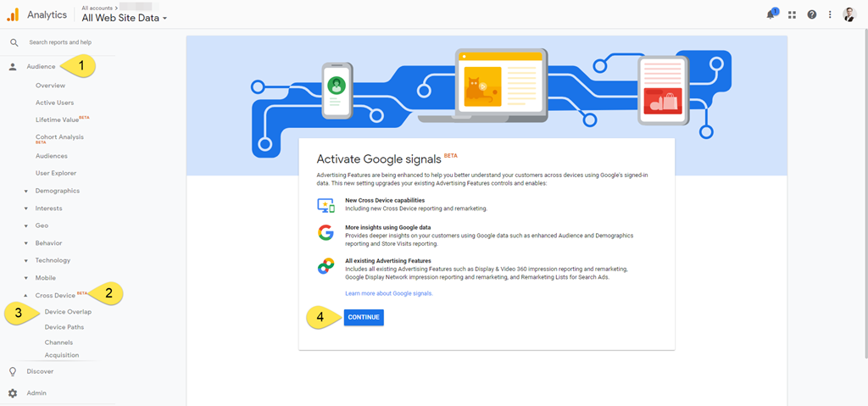This screenshot has height=406, width=868.
Task: Click the Activate Google signals heading
Action: 379,159
